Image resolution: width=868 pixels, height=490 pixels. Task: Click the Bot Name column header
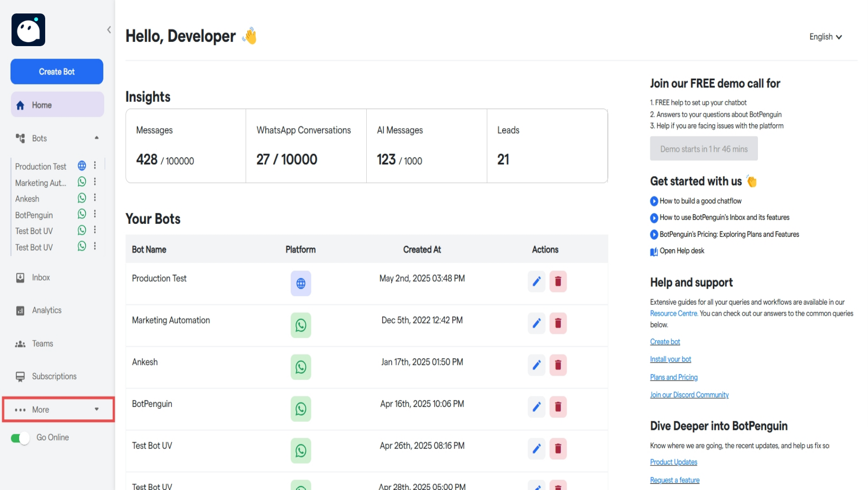click(149, 250)
